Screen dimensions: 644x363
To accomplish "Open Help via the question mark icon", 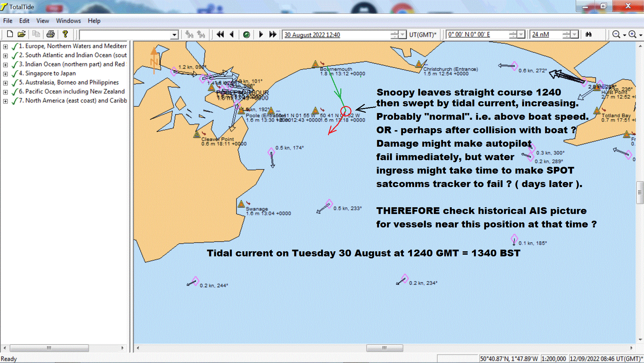I will 65,34.
